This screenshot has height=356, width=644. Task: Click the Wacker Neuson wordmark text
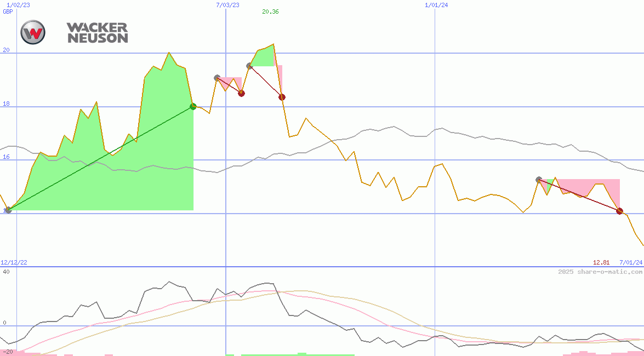click(97, 33)
